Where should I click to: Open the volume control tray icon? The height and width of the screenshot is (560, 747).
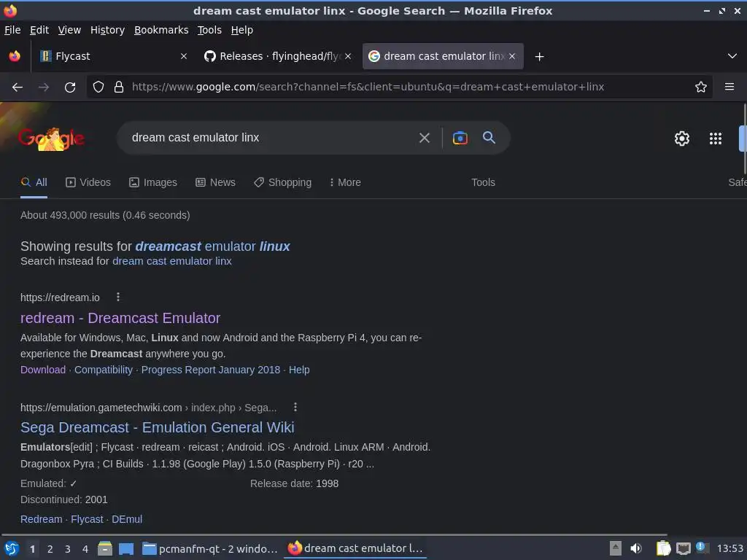point(636,548)
